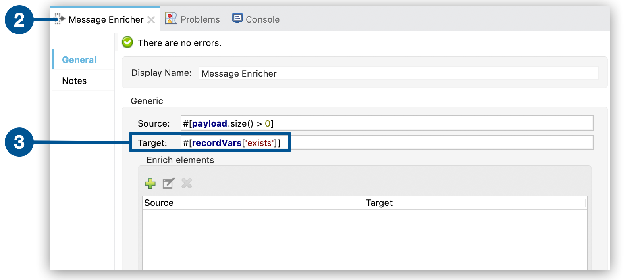Click the Target field containing recordVars
Image resolution: width=644 pixels, height=280 pixels.
pyautogui.click(x=387, y=143)
